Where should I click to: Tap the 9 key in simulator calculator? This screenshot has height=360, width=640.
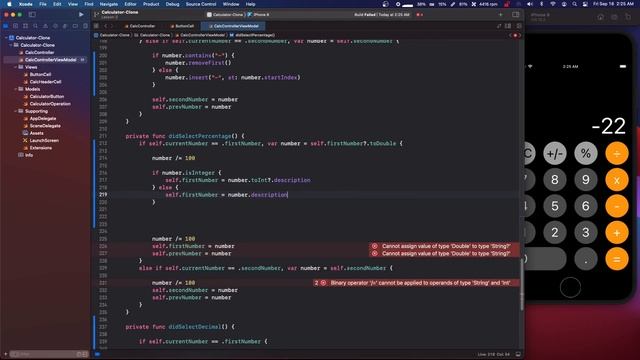pos(586,180)
